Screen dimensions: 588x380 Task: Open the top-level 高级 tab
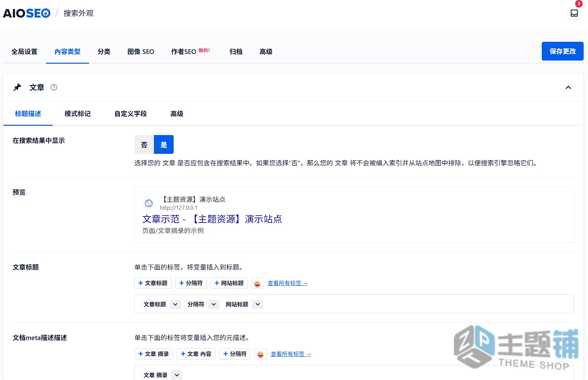click(x=266, y=51)
